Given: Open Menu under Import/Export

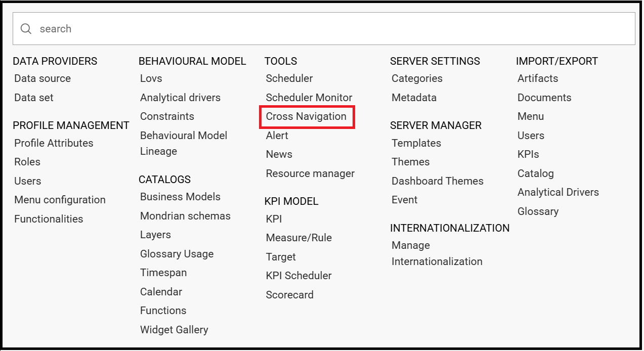Looking at the screenshot, I should [531, 116].
